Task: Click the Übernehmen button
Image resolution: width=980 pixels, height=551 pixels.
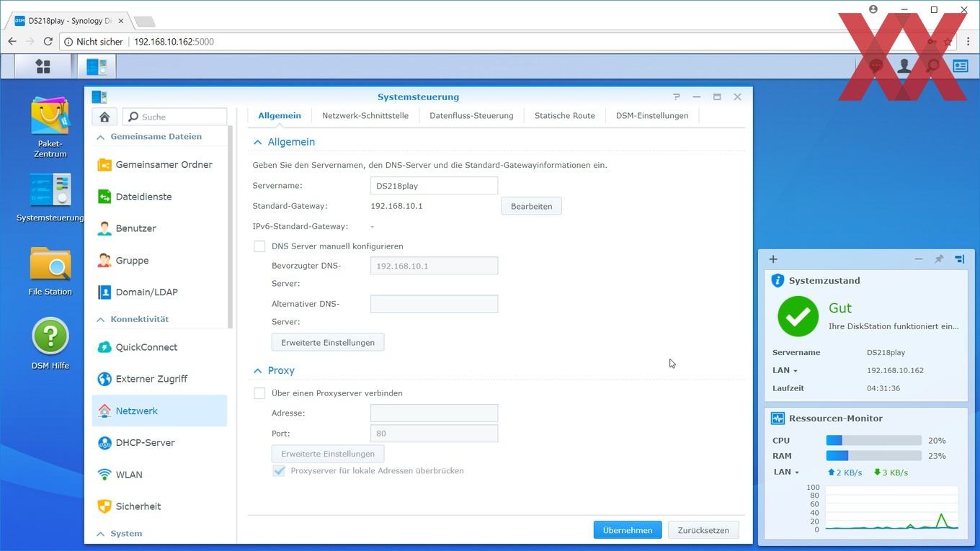Action: coord(628,530)
